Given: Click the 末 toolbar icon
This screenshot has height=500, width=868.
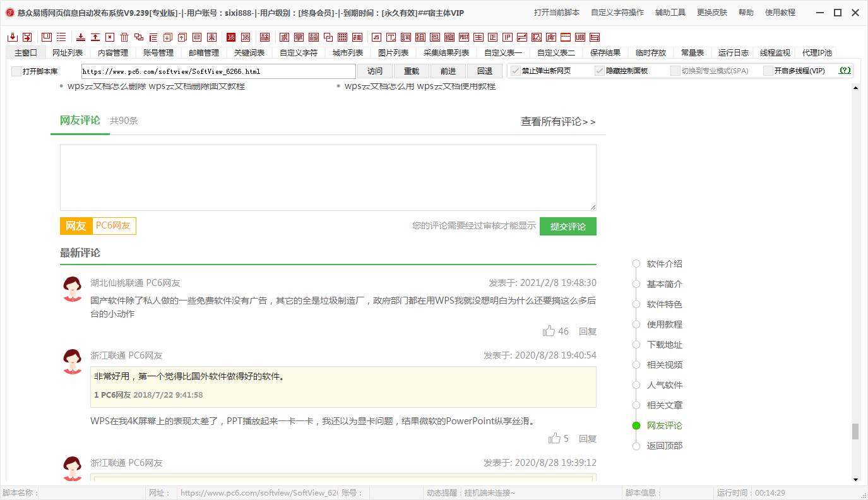Looking at the screenshot, I should (211, 37).
